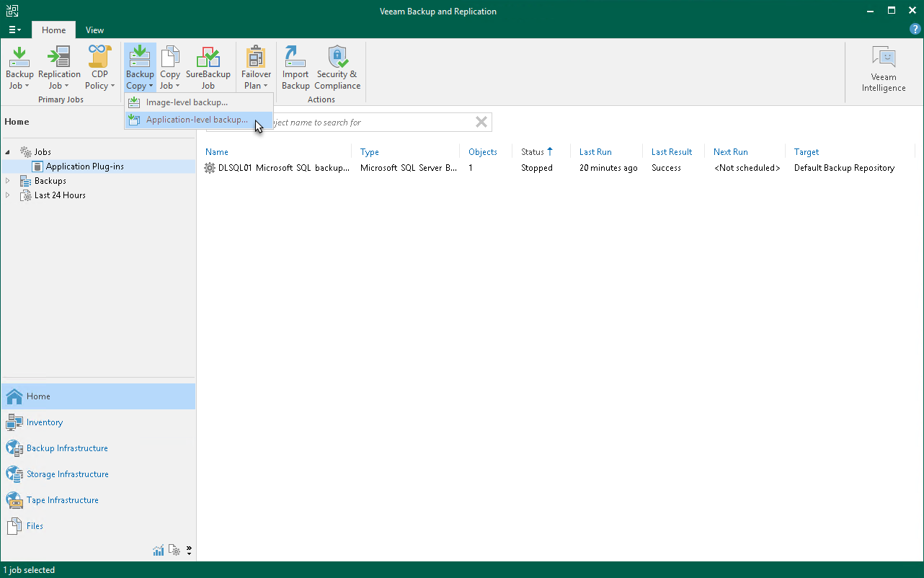
Task: Click the document gear icon below the navigation pane
Action: pyautogui.click(x=174, y=551)
